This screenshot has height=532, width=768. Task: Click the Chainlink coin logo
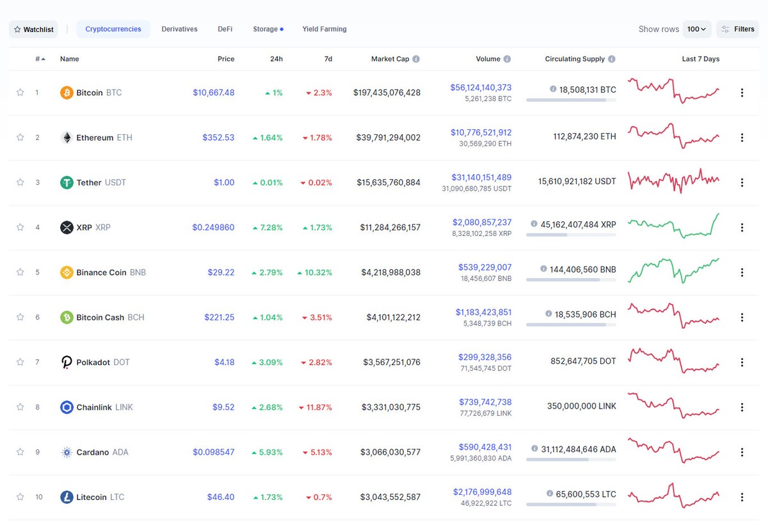(66, 407)
